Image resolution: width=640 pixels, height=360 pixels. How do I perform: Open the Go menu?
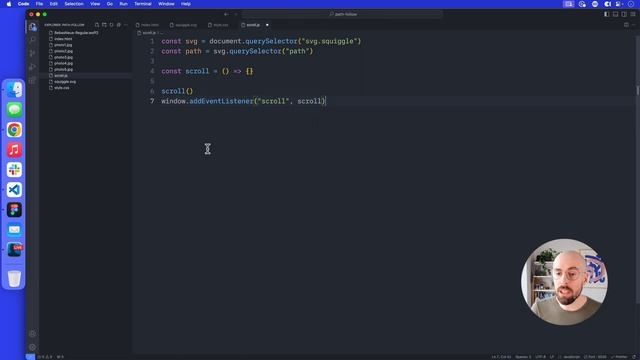(x=110, y=4)
